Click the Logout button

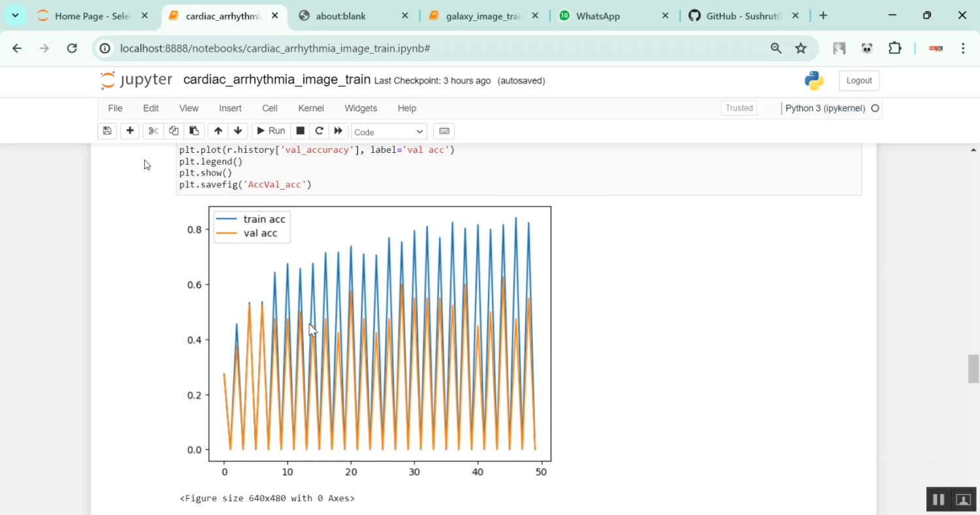858,80
